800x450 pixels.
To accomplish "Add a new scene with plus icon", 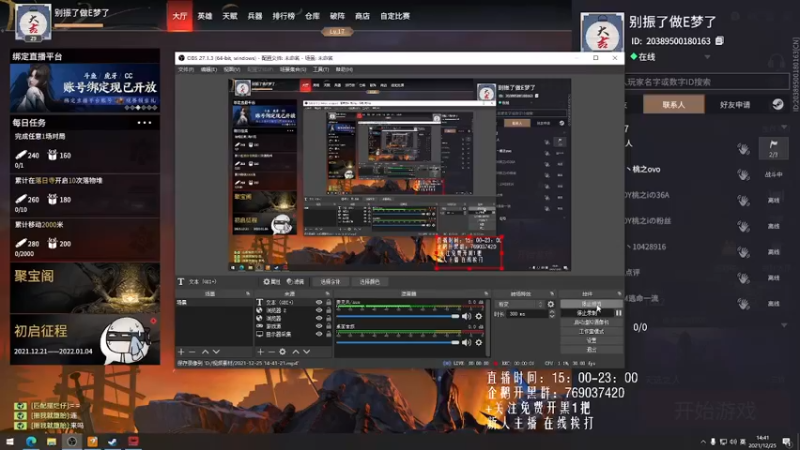I will point(181,352).
